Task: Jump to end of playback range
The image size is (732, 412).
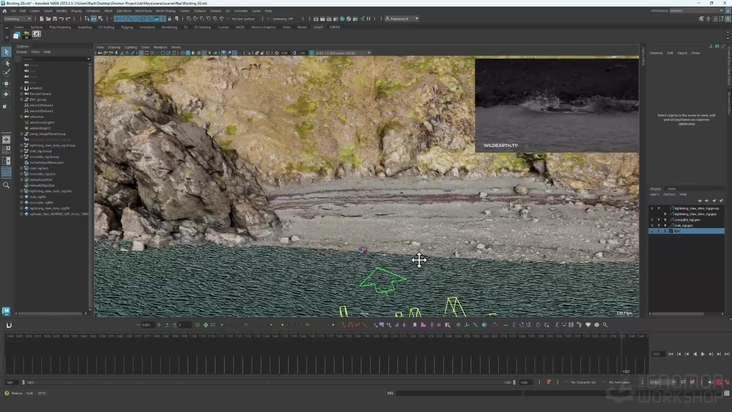Action: point(726,354)
